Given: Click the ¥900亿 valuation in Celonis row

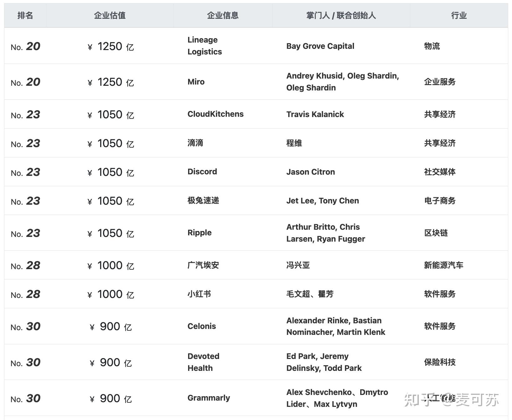Looking at the screenshot, I should tap(111, 326).
